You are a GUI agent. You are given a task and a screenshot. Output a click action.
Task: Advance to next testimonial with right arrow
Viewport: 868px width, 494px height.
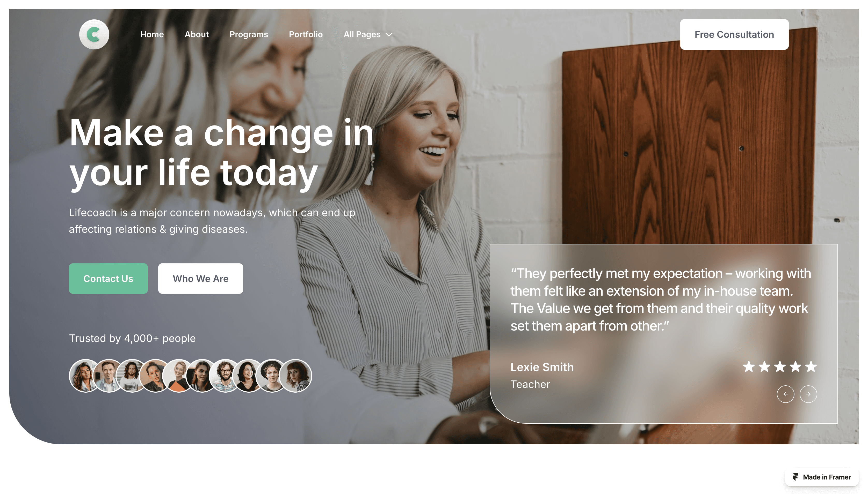click(808, 394)
